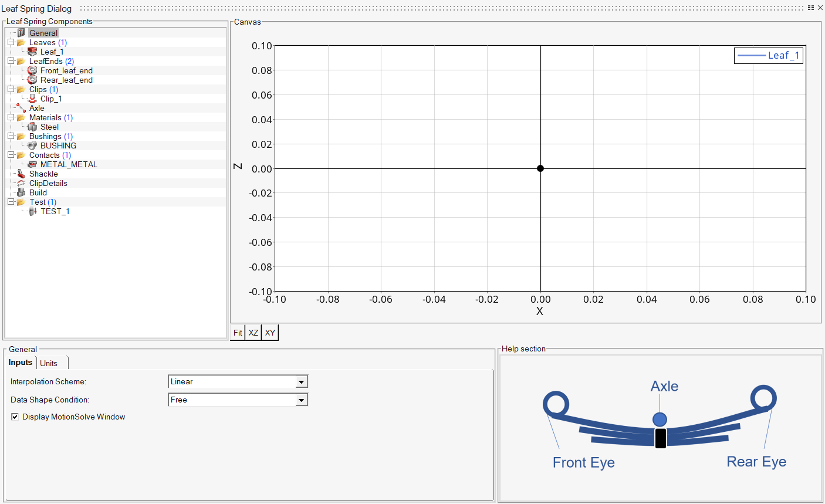This screenshot has height=504, width=825.
Task: Click the Front_leaf_end eye icon
Action: point(32,70)
